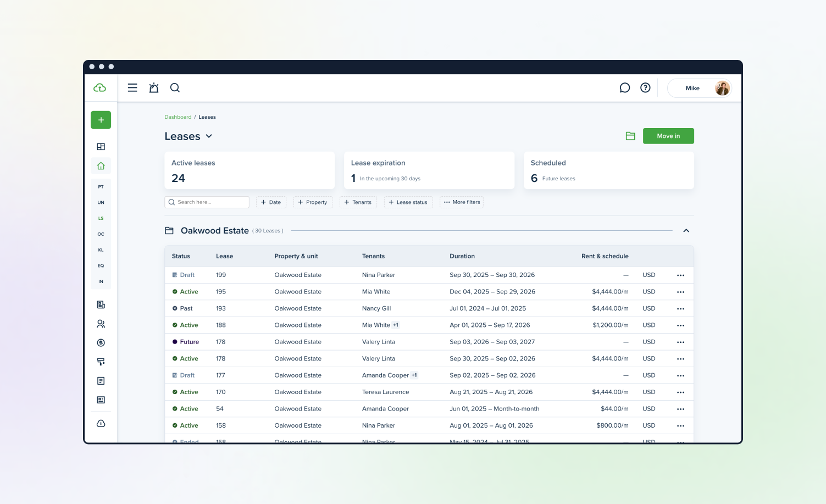Select the LS sidebar menu item
The image size is (826, 504).
coord(101,218)
